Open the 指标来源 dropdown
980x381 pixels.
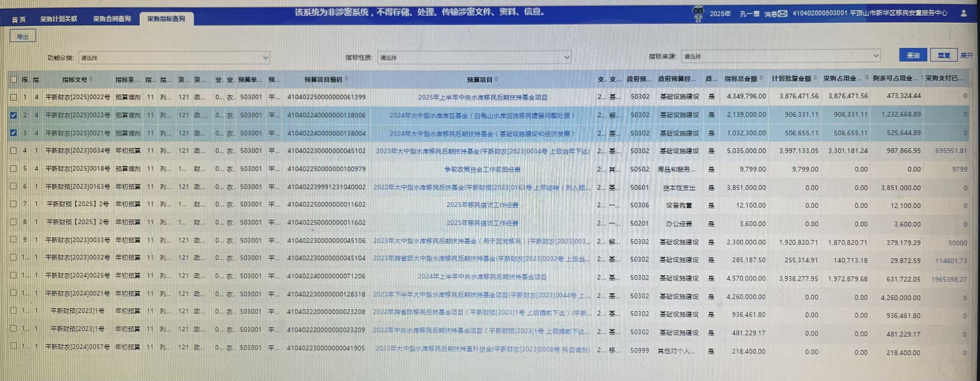[x=780, y=56]
